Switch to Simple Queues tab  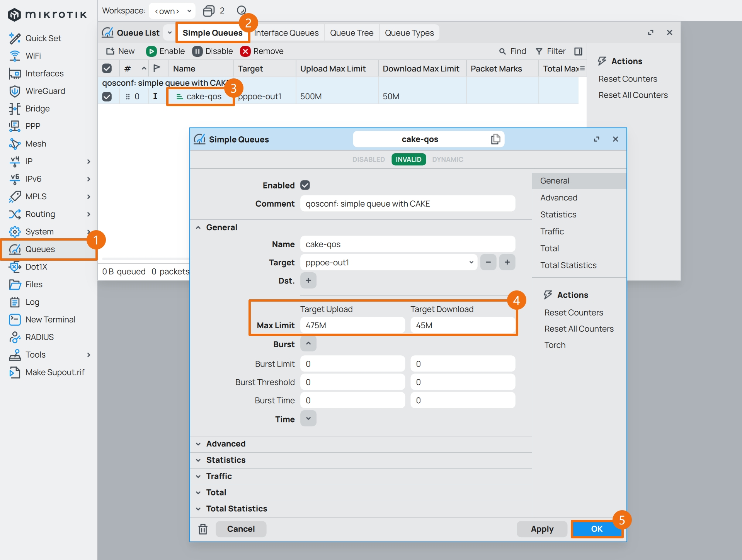213,33
